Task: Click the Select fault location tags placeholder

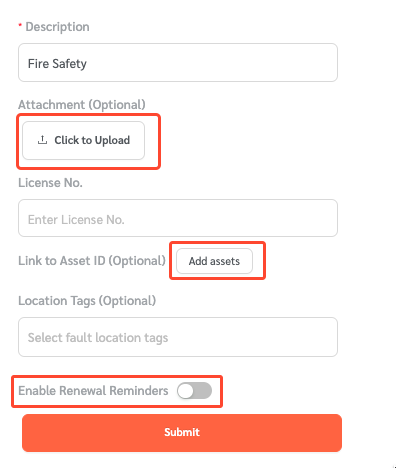Action: tap(98, 338)
